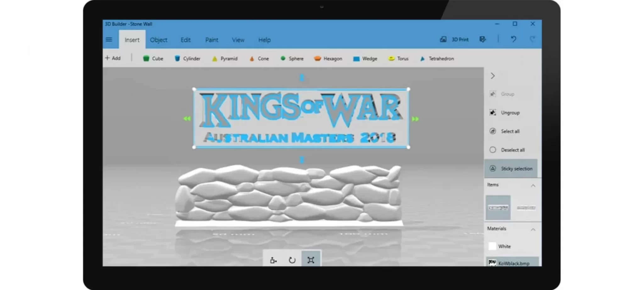The height and width of the screenshot is (290, 644).
Task: Collapse the Materials section
Action: coord(533,230)
